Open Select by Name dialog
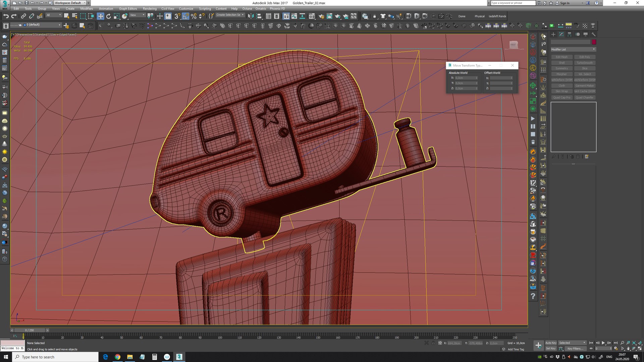The height and width of the screenshot is (362, 644). click(x=74, y=16)
